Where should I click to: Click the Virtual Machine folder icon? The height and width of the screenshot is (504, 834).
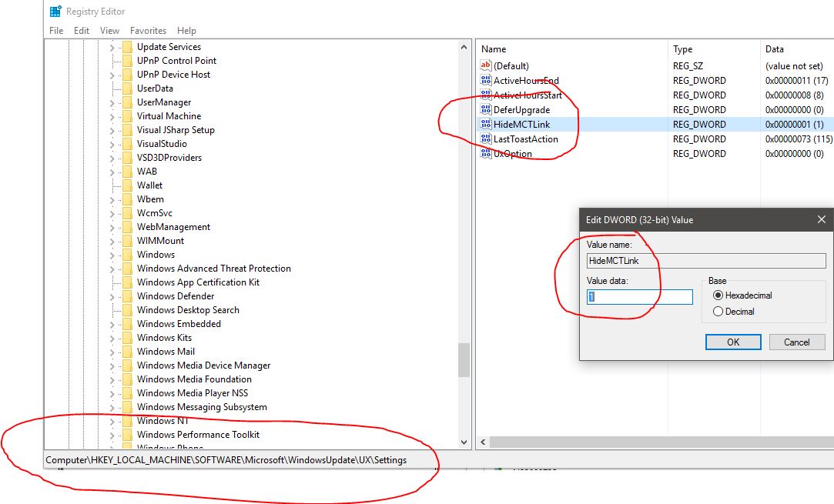[127, 116]
